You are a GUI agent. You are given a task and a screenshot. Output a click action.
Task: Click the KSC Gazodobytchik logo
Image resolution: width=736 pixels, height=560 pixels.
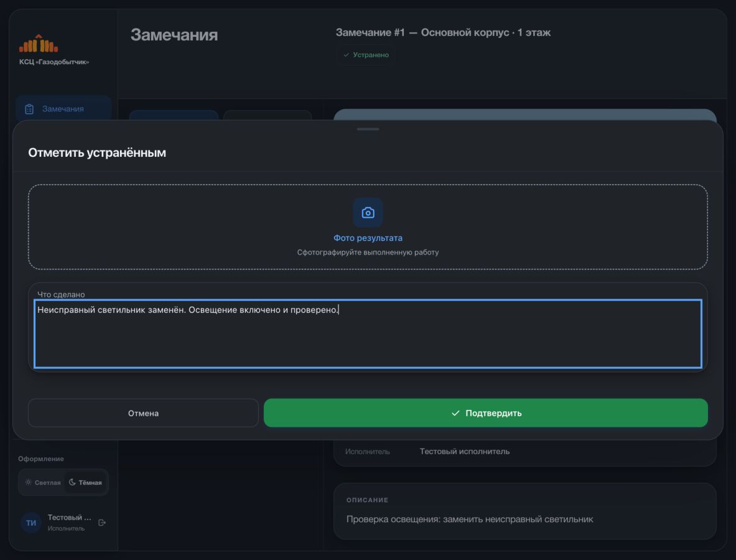point(39,43)
